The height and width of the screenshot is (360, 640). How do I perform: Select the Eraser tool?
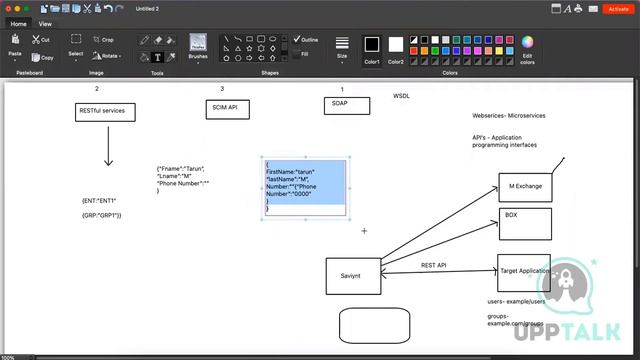158,40
